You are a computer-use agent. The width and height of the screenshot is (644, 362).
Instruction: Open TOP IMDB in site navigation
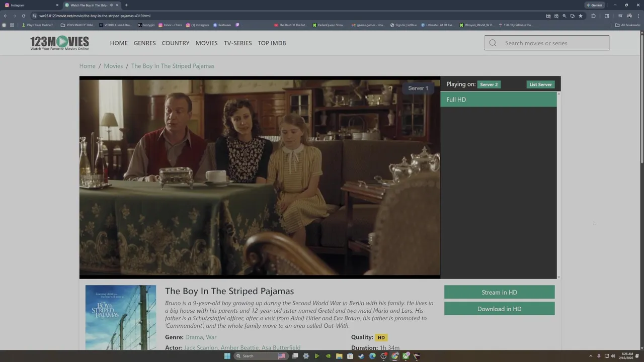click(272, 43)
